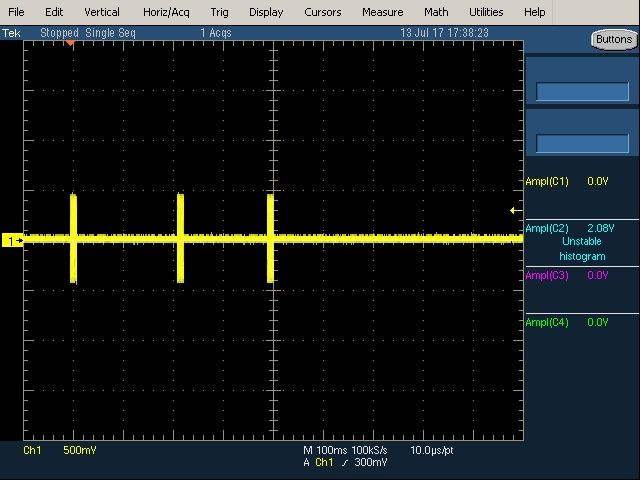This screenshot has width=640, height=480.
Task: Open the Measure menu
Action: click(x=382, y=12)
